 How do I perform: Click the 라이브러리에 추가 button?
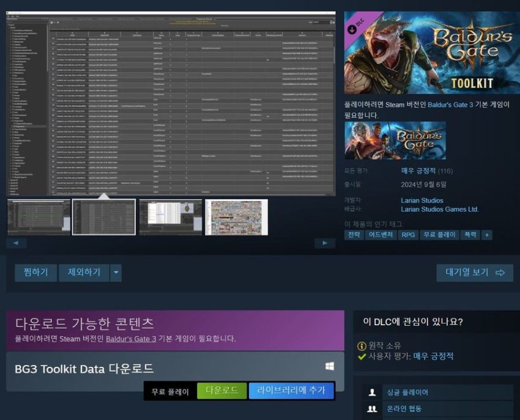point(291,391)
